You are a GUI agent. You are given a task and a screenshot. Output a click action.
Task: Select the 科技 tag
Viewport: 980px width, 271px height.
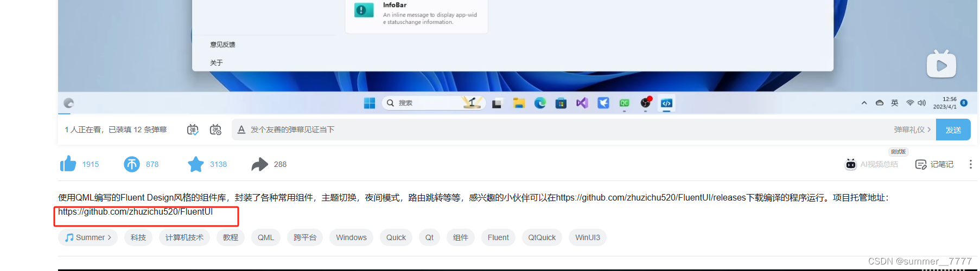point(138,237)
